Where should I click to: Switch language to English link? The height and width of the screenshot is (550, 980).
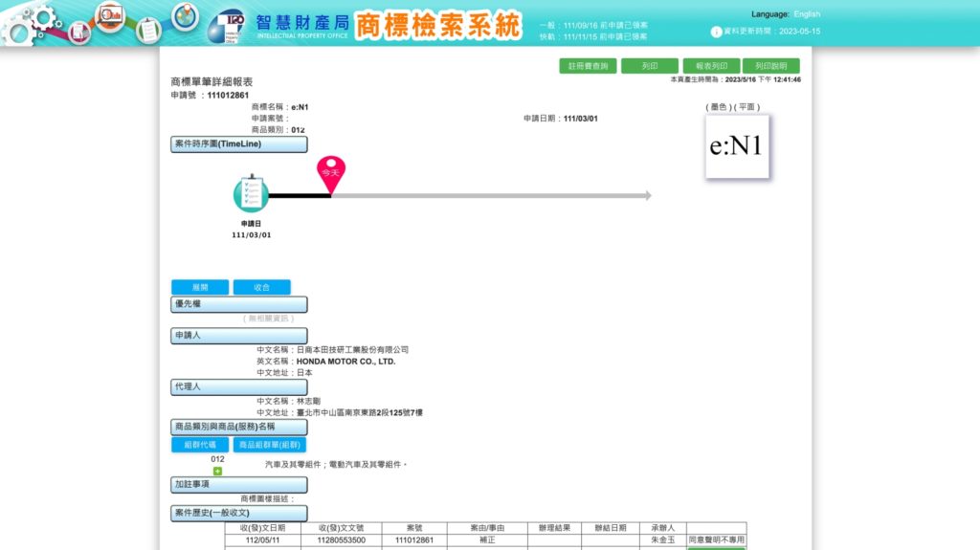(807, 13)
